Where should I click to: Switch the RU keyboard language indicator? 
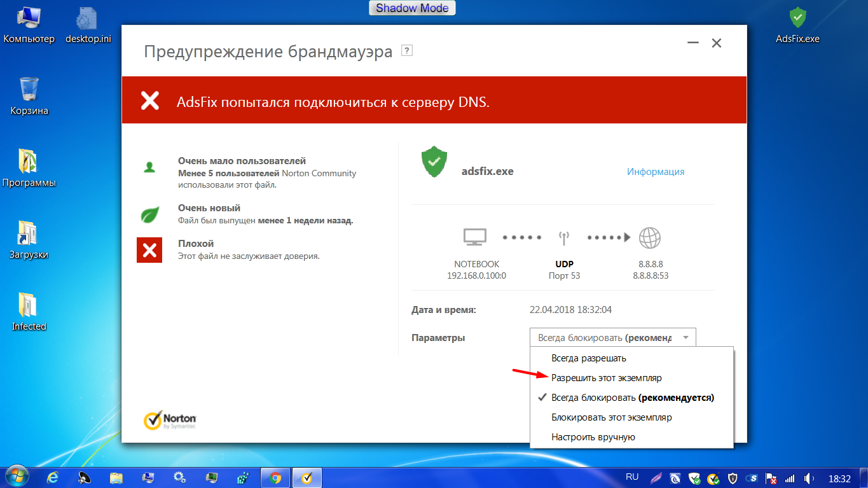point(632,477)
